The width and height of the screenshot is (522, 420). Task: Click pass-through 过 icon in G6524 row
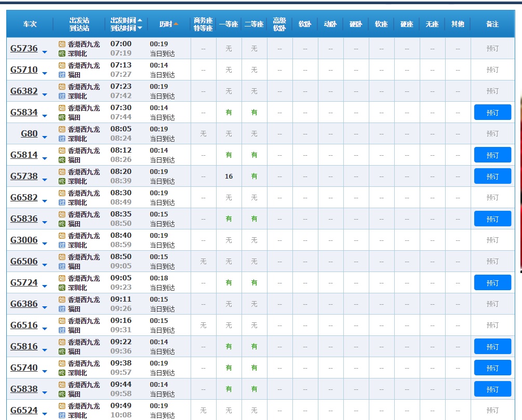(x=62, y=416)
